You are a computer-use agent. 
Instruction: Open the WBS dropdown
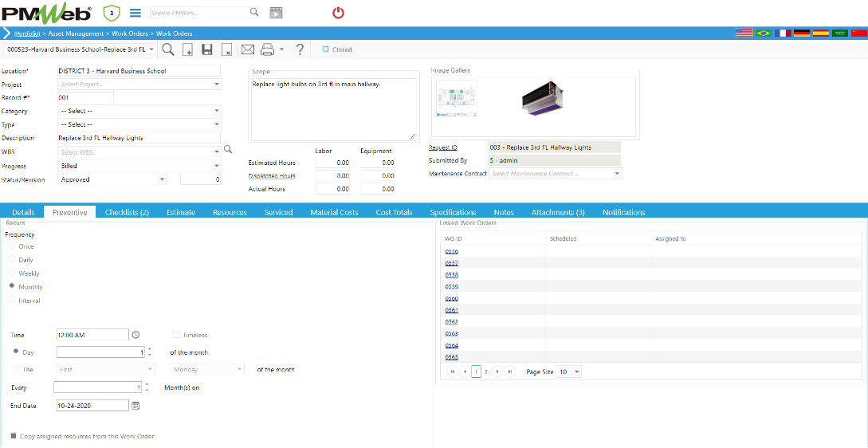pos(217,151)
